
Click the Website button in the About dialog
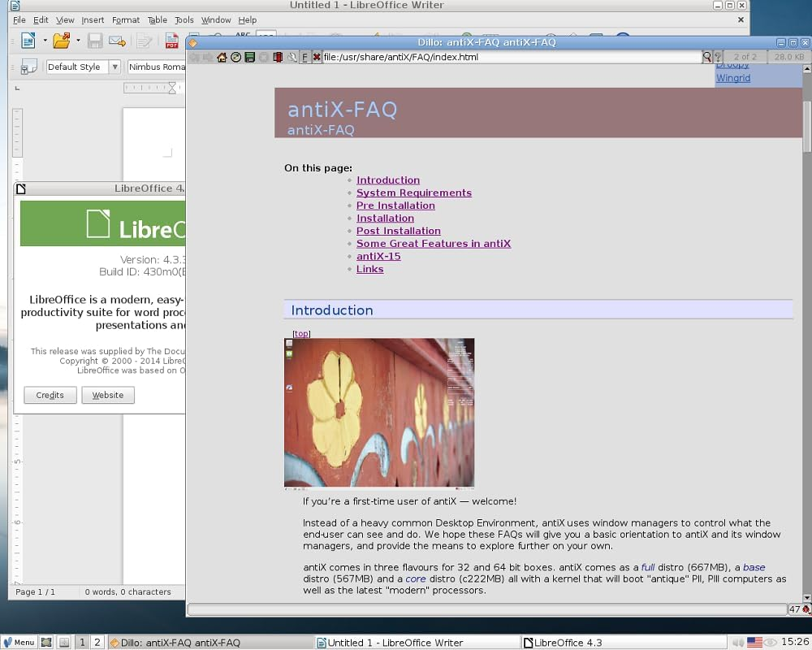tap(107, 395)
